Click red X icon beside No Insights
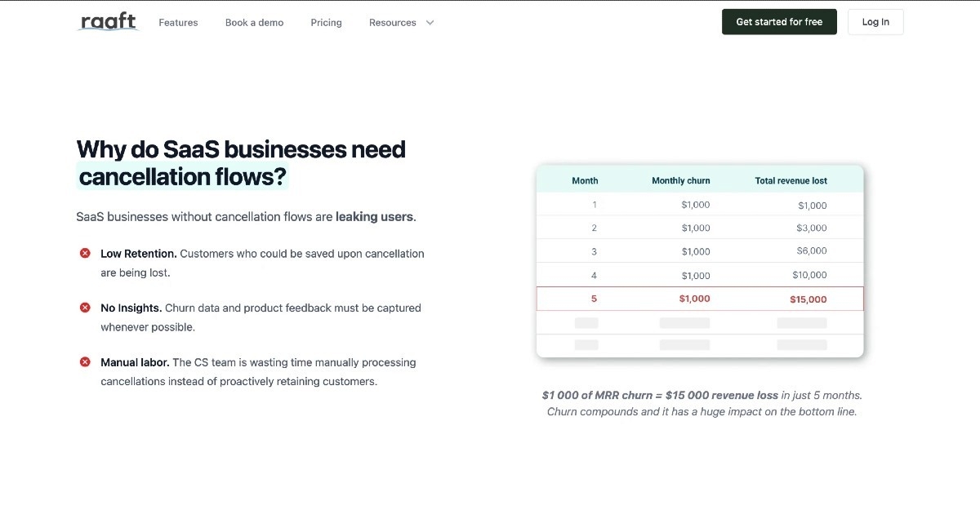This screenshot has height=514, width=980. point(85,308)
